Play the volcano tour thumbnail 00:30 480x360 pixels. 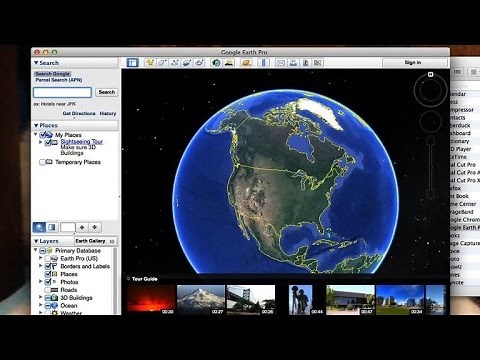tap(151, 300)
